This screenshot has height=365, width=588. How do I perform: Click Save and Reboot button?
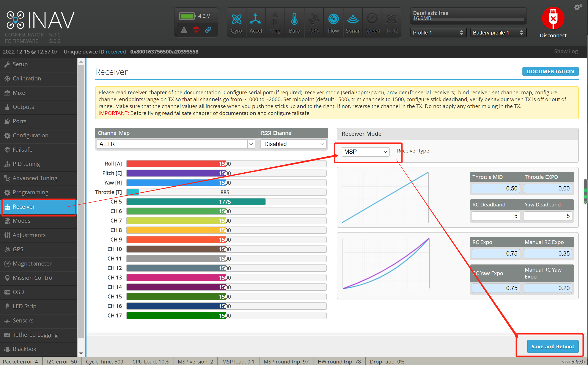553,347
